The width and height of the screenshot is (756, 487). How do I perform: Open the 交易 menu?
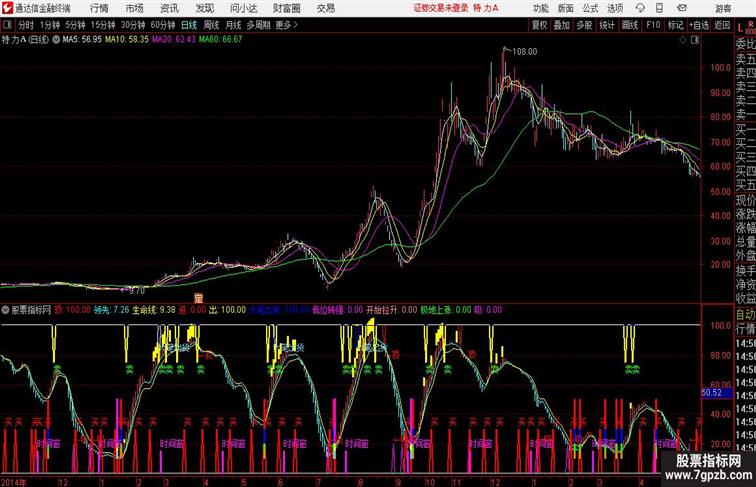pos(325,8)
